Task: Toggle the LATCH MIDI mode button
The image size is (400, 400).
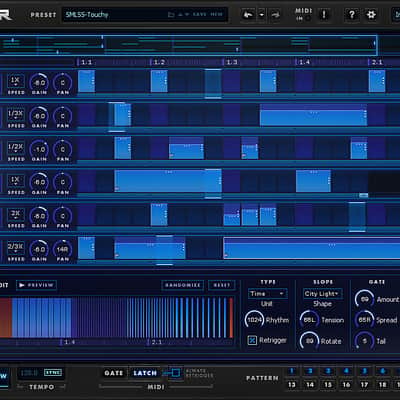Action: 145,373
